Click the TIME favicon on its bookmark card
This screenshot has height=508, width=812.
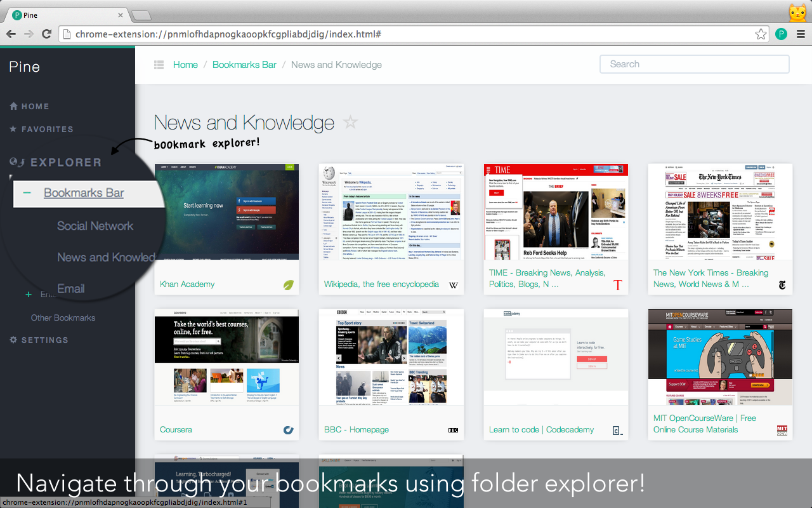[617, 285]
